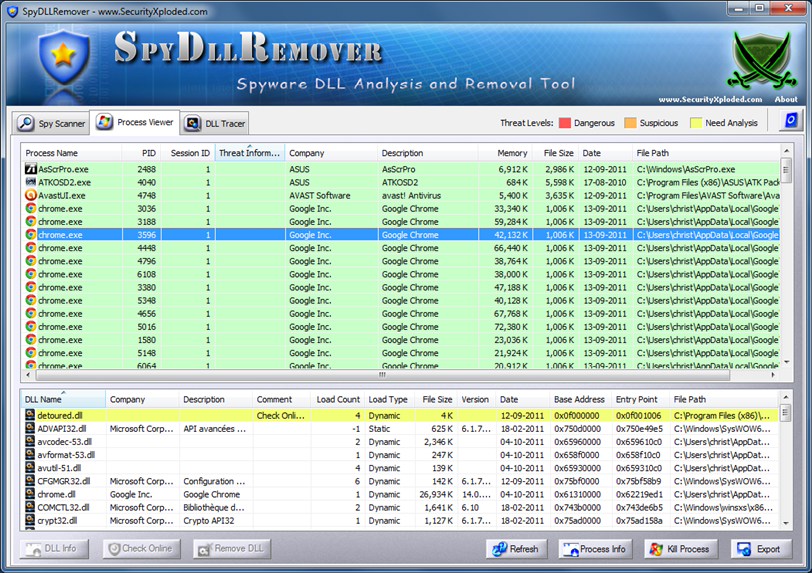Open the DLL Tracer tab
This screenshot has height=573, width=812.
click(215, 123)
